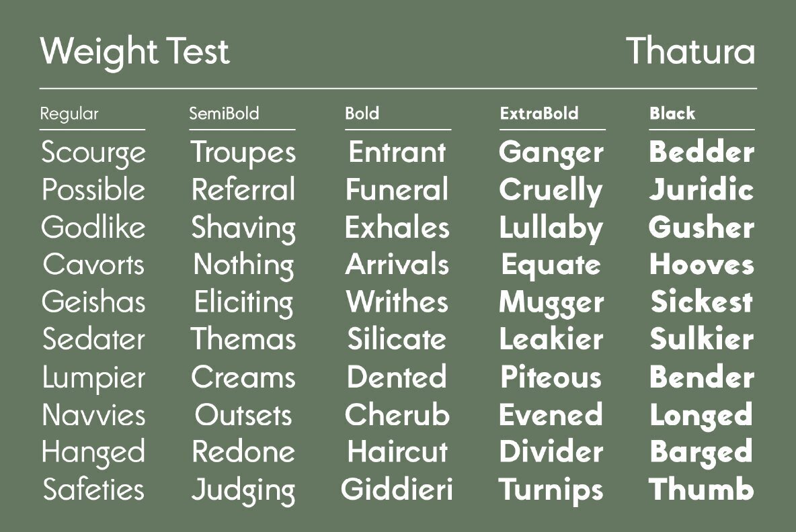Select the "Silicate" sample word
Image resolution: width=796 pixels, height=532 pixels.
[397, 339]
